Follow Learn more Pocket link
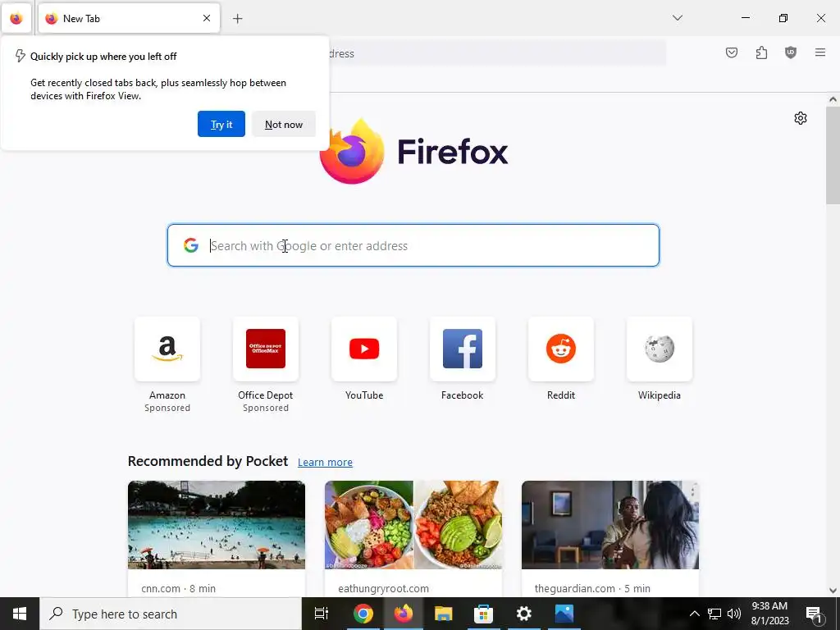The image size is (840, 630). point(325,462)
